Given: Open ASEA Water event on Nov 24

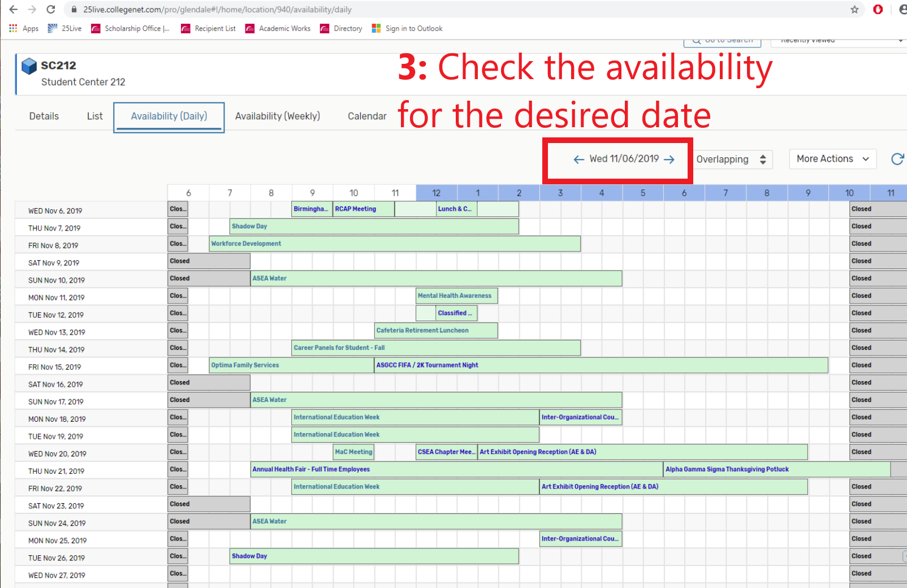Looking at the screenshot, I should pos(436,521).
